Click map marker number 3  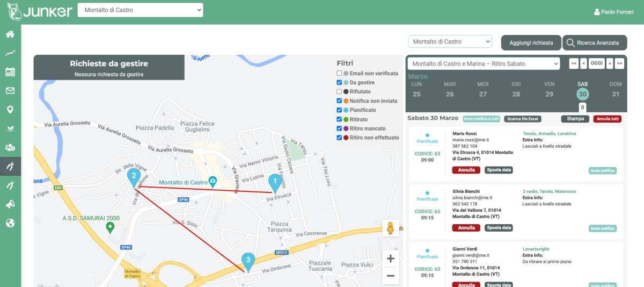[247, 262]
